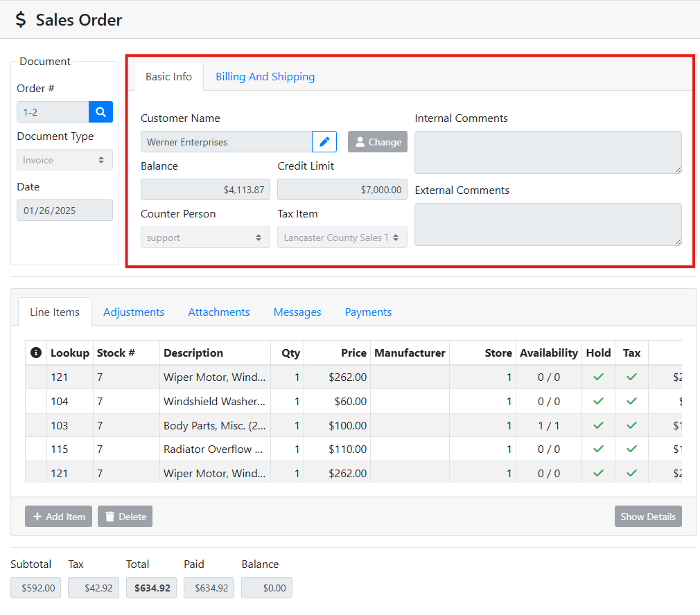Select the Attachments tab
Image resolution: width=700 pixels, height=615 pixels.
tap(219, 312)
